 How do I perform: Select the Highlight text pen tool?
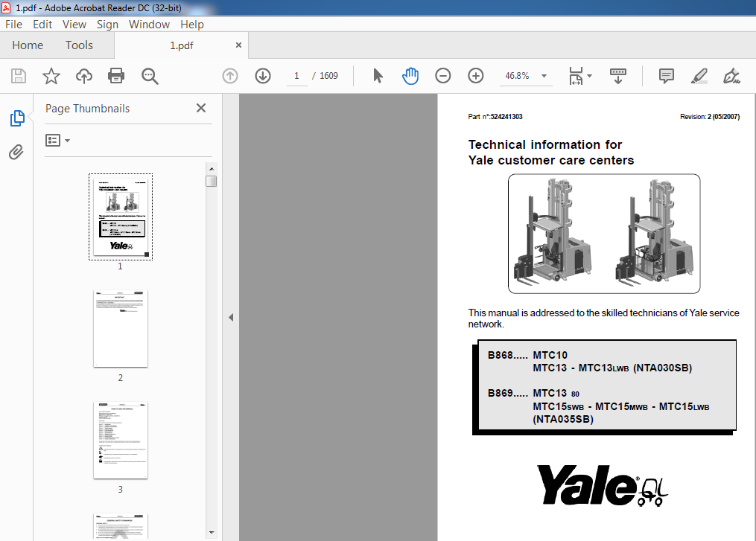699,76
